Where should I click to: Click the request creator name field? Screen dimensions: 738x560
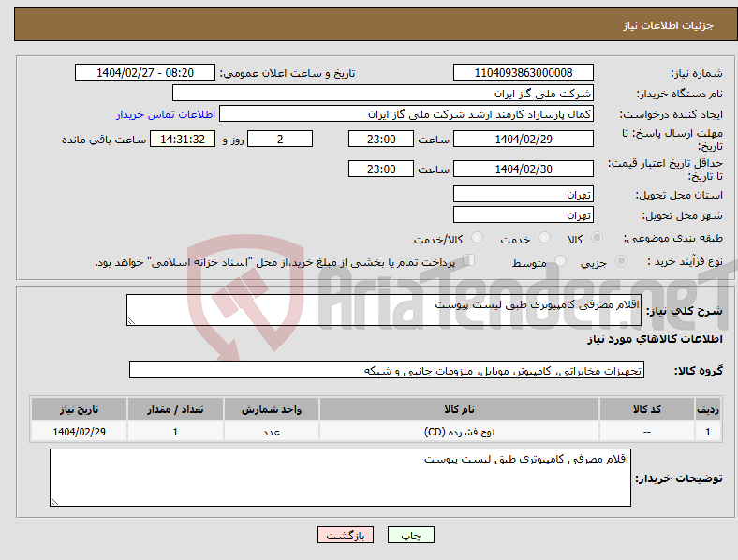406,114
